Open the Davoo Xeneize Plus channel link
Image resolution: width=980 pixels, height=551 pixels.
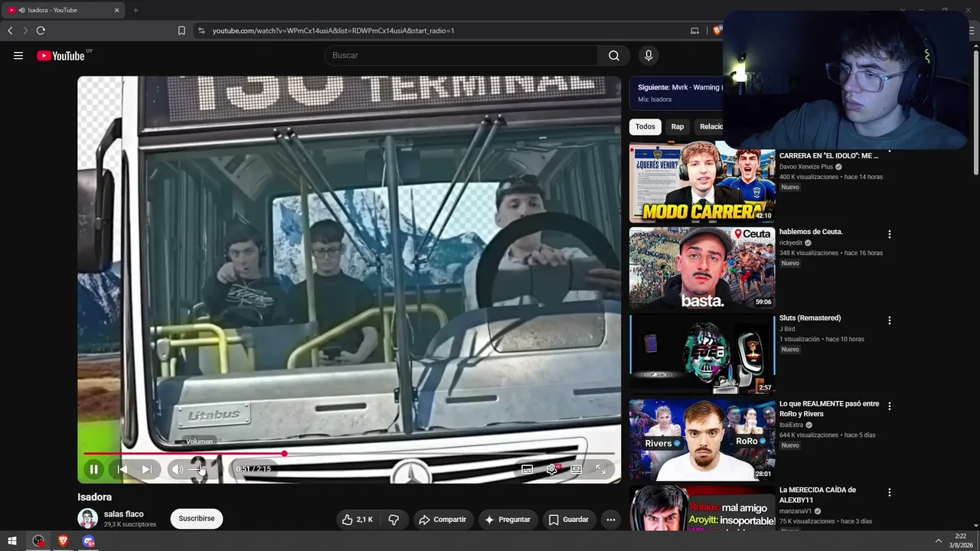[806, 167]
